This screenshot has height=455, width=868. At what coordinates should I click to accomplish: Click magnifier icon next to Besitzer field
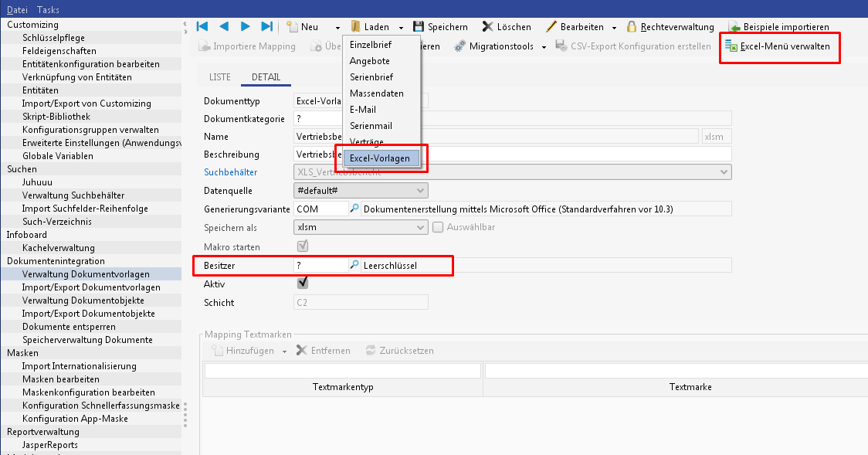point(354,265)
